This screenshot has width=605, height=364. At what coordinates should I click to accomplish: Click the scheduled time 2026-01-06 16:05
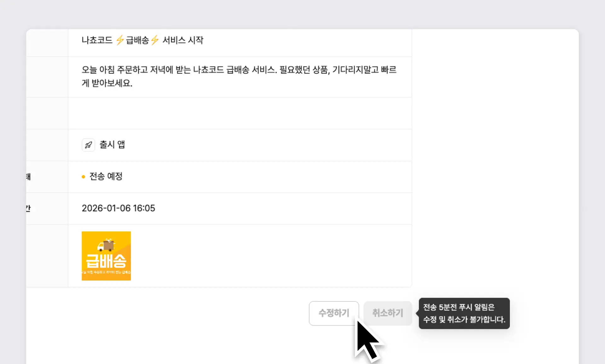[118, 208]
